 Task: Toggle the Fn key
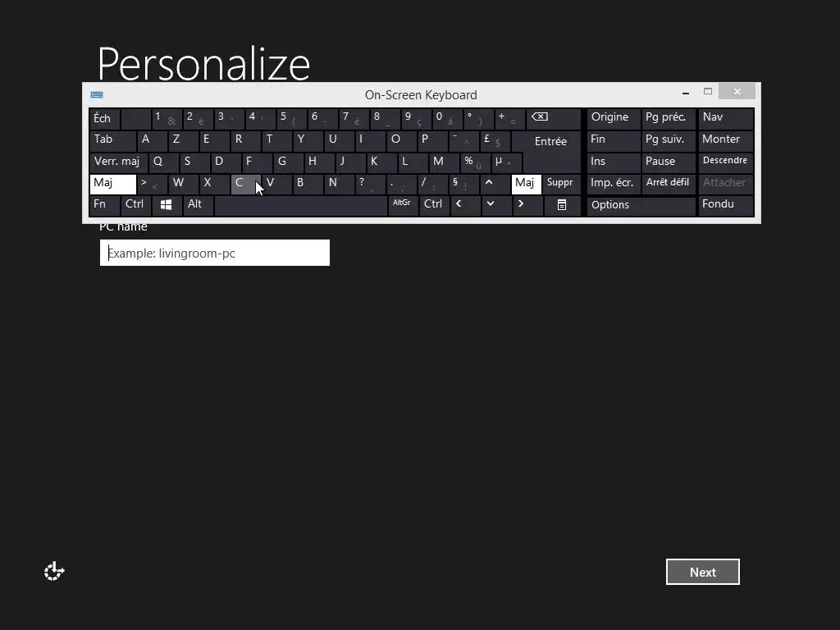point(104,205)
